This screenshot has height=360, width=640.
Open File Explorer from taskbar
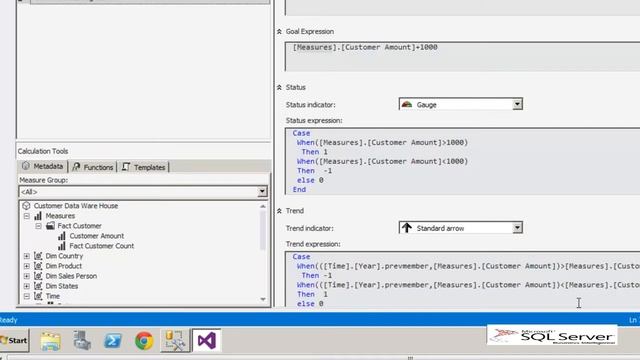[x=50, y=340]
